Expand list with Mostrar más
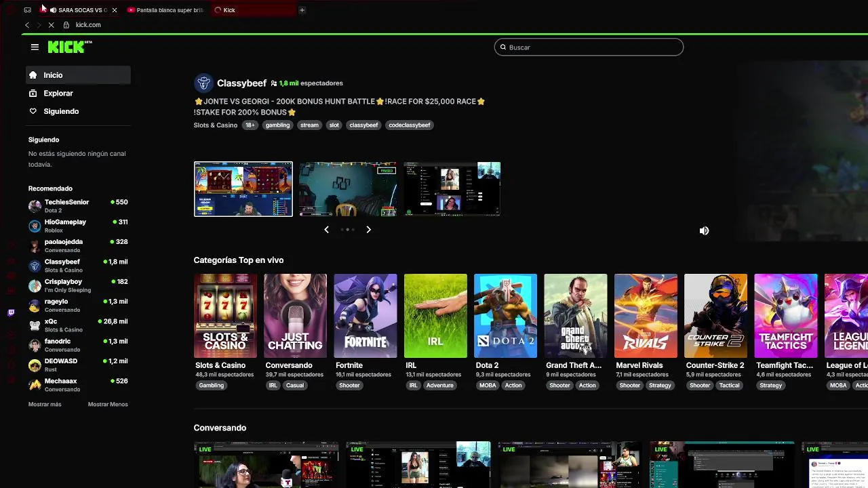Image resolution: width=868 pixels, height=488 pixels. pos(45,405)
